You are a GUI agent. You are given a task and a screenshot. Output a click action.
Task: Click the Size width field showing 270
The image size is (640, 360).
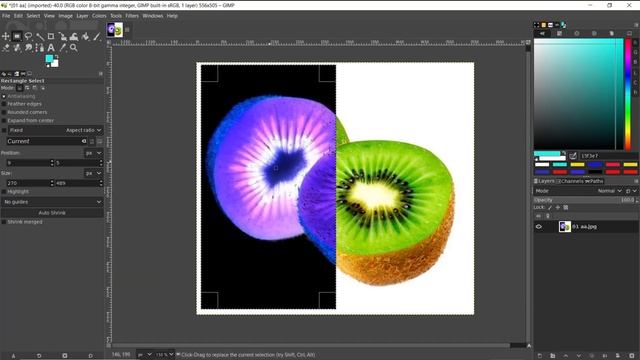click(28, 183)
